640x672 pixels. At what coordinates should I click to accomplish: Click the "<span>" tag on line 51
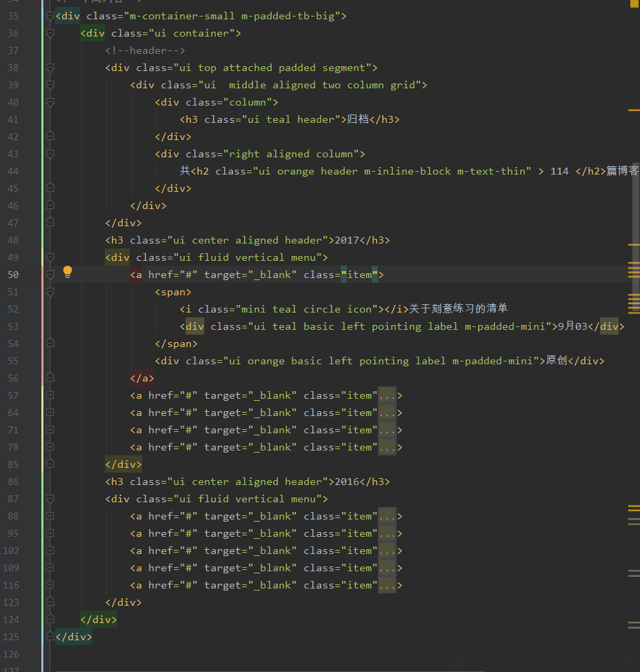(x=173, y=292)
